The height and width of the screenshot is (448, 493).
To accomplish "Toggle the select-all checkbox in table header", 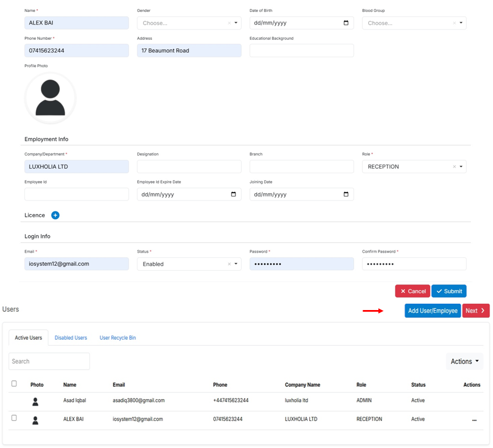I will coord(14,384).
